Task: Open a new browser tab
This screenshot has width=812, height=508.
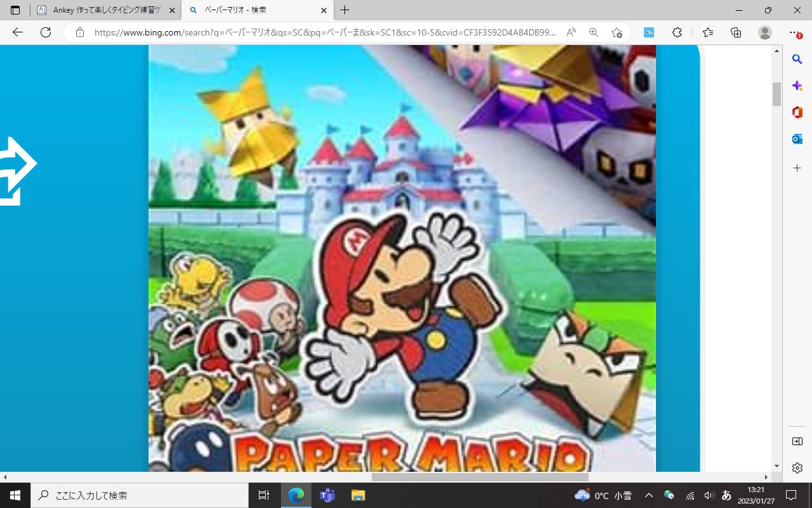Action: click(345, 10)
